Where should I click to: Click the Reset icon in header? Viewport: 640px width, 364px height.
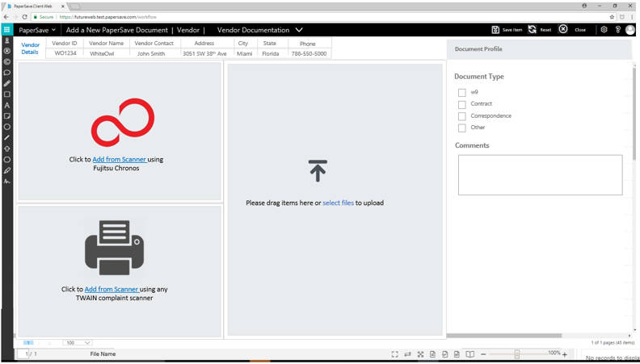[533, 30]
